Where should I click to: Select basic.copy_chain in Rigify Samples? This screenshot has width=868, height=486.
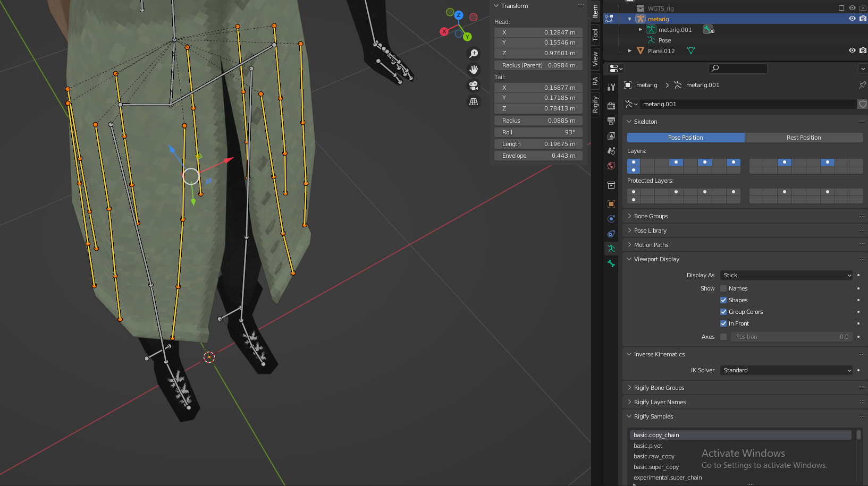740,435
